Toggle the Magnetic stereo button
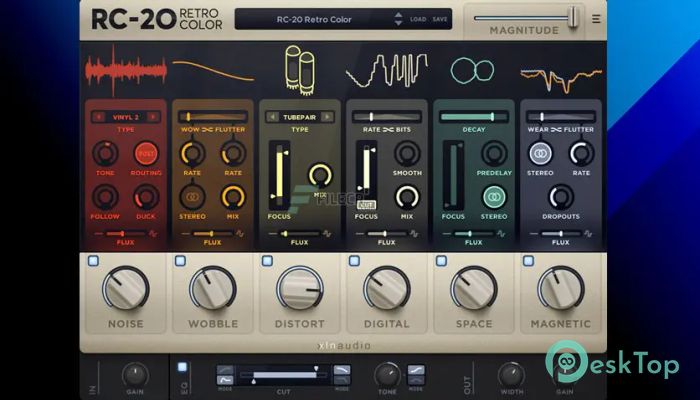 point(540,154)
